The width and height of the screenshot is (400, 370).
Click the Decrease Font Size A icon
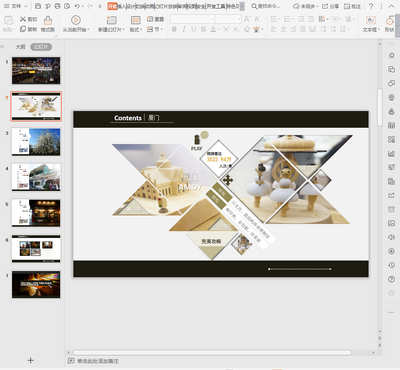coord(257,19)
